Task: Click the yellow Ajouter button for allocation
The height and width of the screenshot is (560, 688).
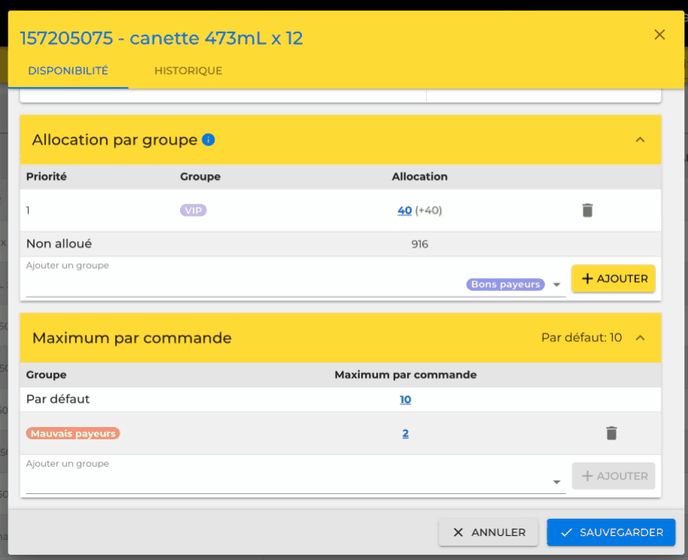Action: [613, 278]
